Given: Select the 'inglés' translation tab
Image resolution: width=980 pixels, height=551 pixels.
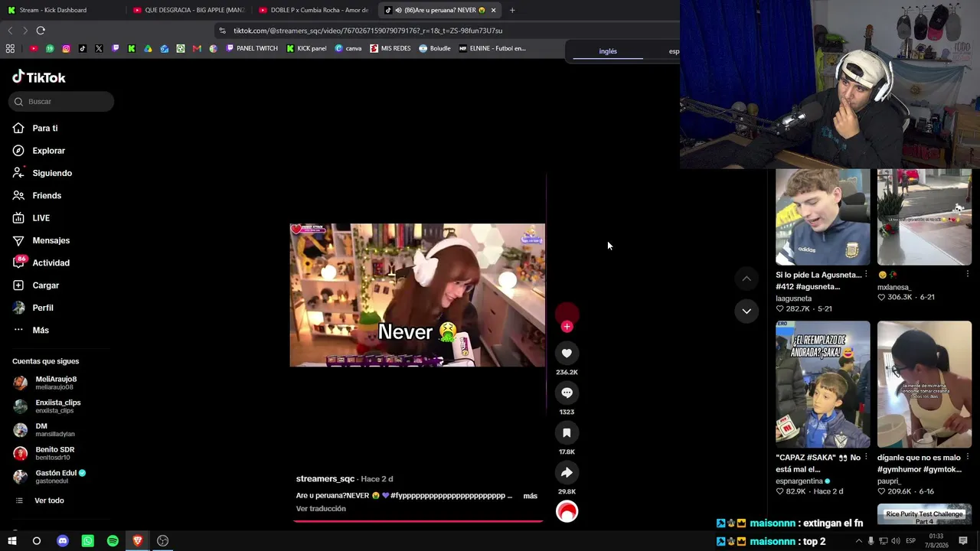Looking at the screenshot, I should [x=608, y=51].
